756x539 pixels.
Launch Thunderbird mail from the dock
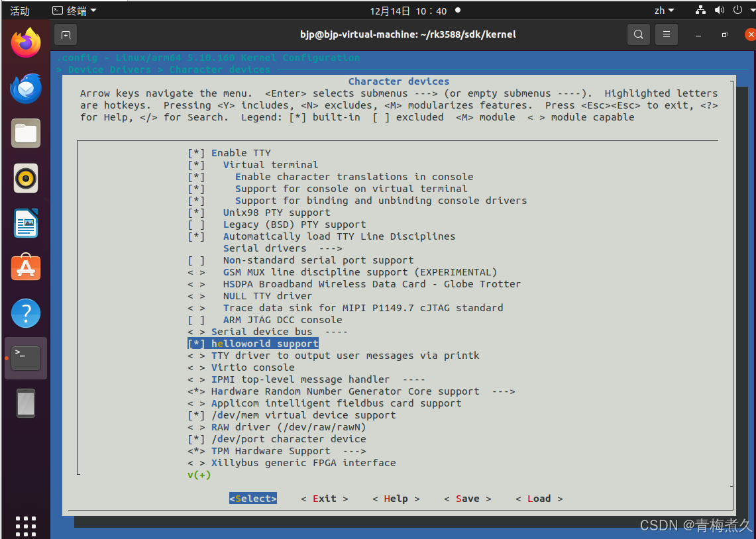coord(26,88)
